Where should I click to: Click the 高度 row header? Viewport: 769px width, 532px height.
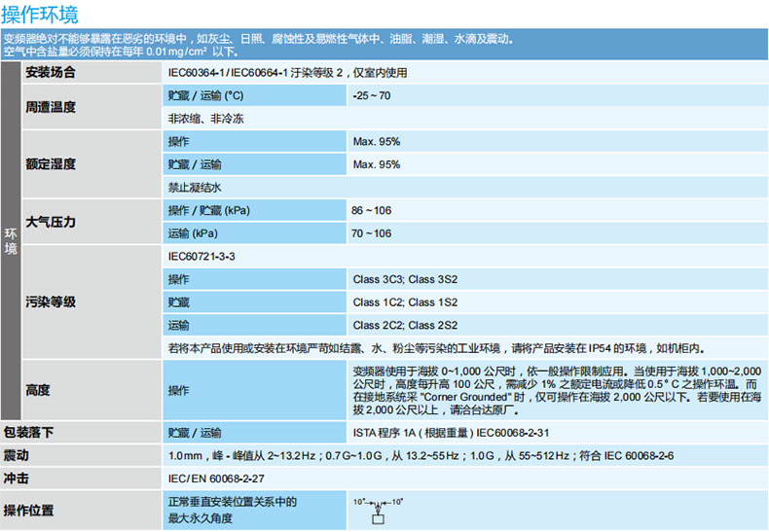click(x=38, y=390)
